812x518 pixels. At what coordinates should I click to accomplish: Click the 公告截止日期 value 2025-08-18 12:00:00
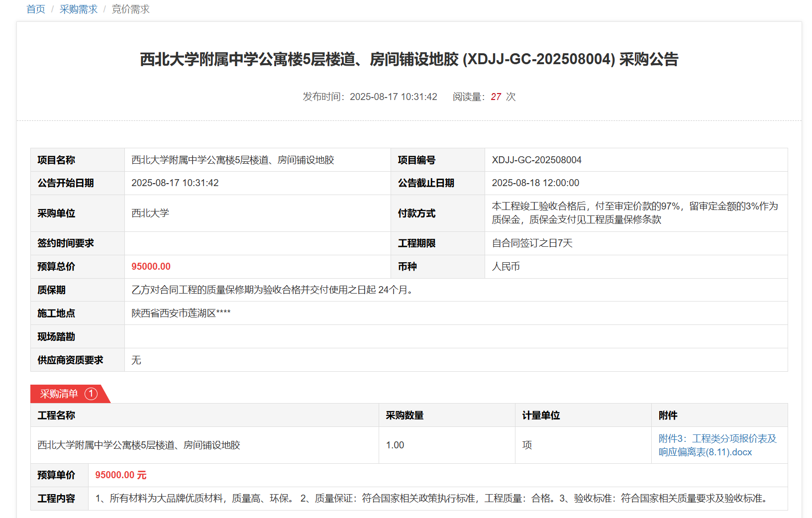coord(535,183)
